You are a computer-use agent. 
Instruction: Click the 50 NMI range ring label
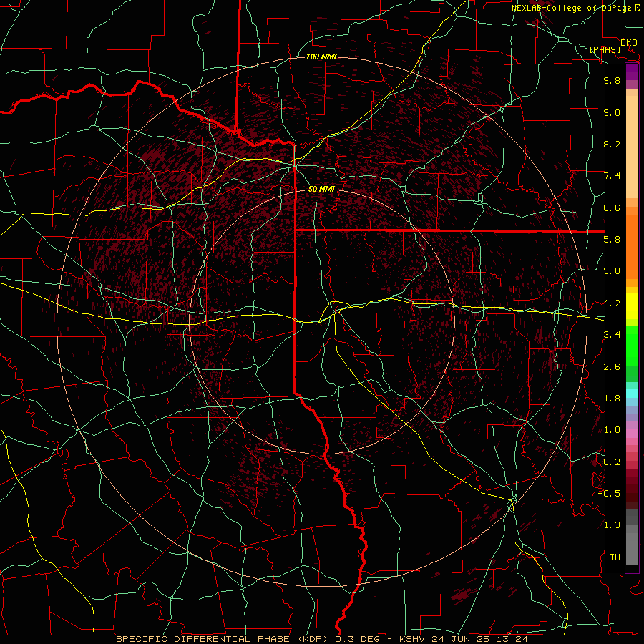pyautogui.click(x=321, y=189)
